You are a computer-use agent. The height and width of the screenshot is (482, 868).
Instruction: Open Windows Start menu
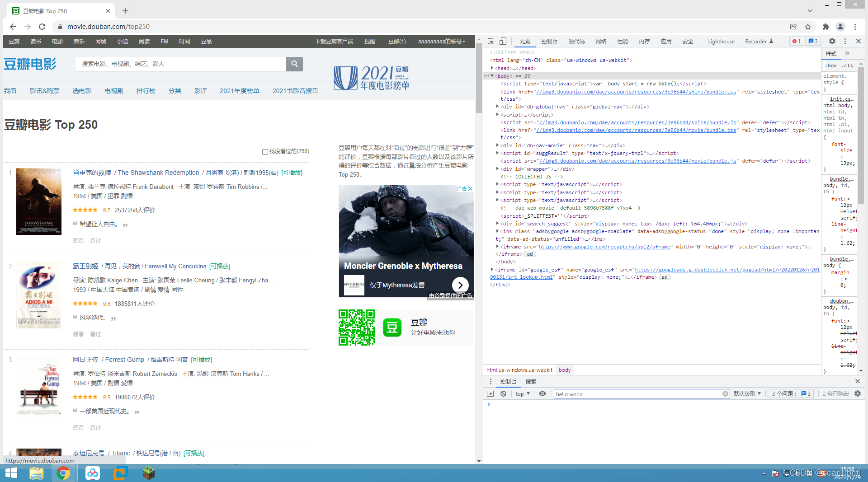[x=11, y=473]
